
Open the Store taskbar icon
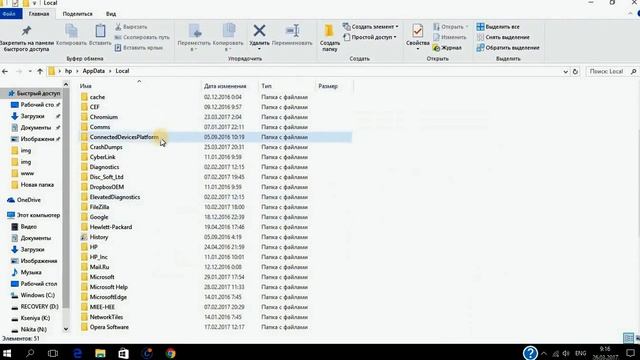click(123, 353)
